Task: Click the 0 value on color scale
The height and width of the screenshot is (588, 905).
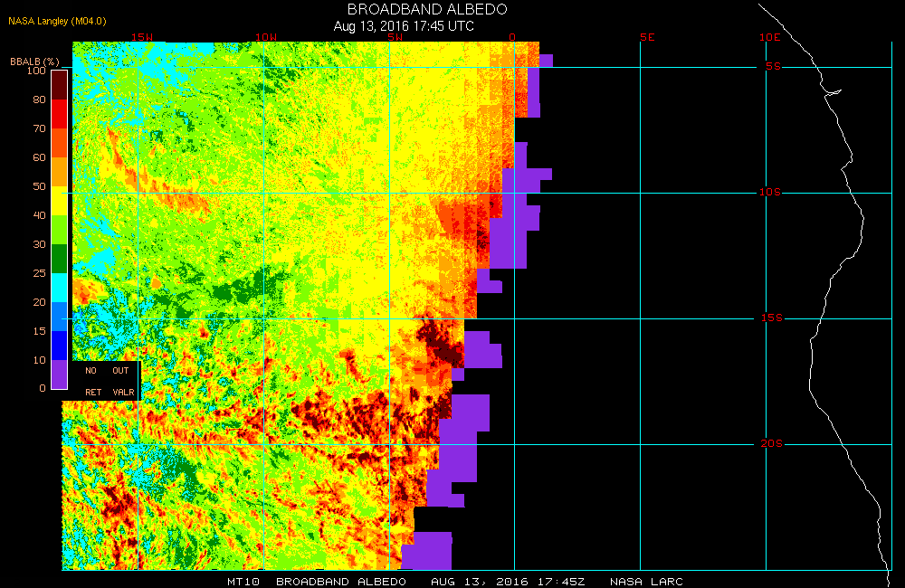Action: point(43,388)
